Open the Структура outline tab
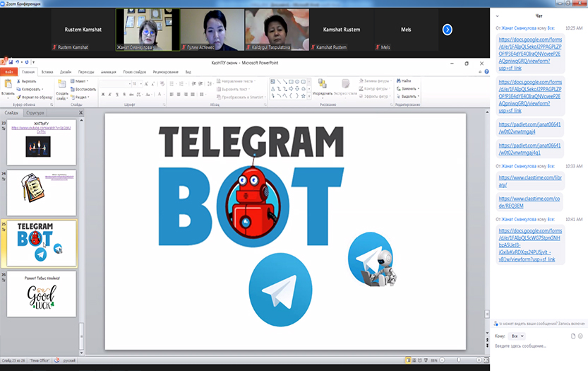588x371 pixels. tap(34, 112)
